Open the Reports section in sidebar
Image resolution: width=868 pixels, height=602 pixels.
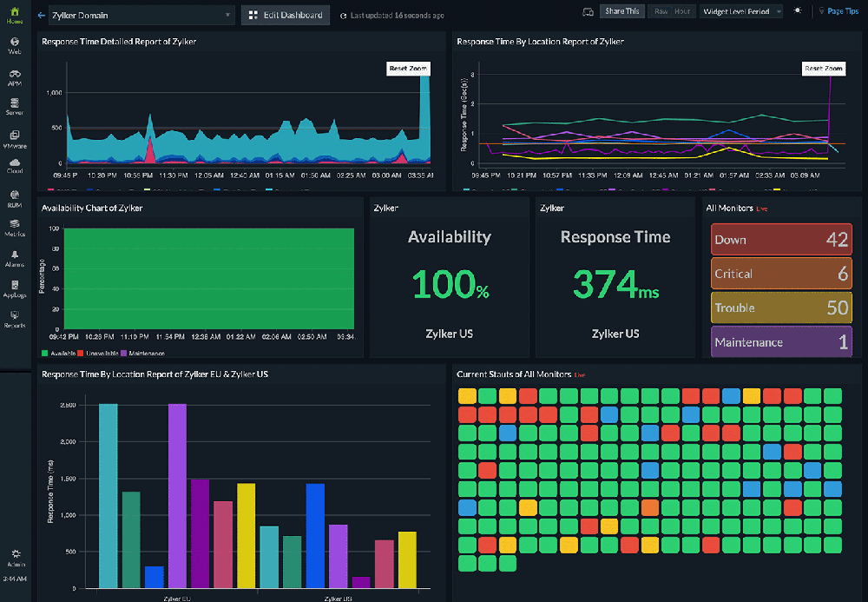click(15, 319)
